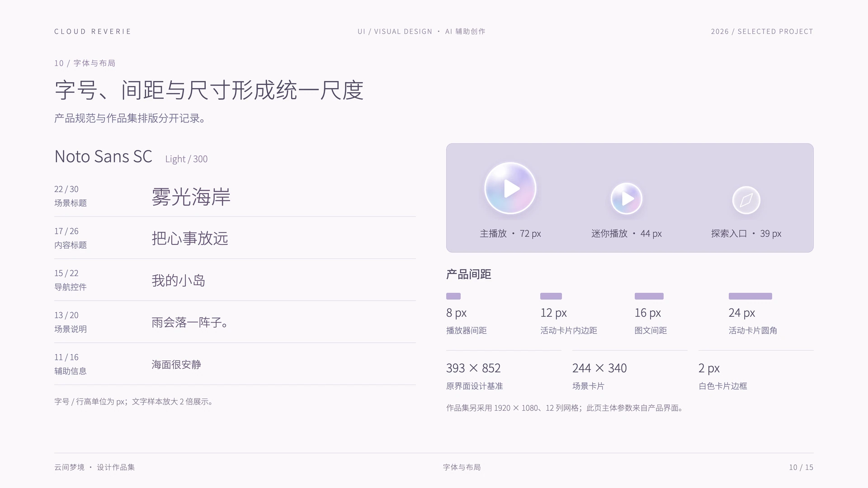Image resolution: width=868 pixels, height=488 pixels.
Task: Click the '活动卡片圆角' label
Action: coord(753,331)
